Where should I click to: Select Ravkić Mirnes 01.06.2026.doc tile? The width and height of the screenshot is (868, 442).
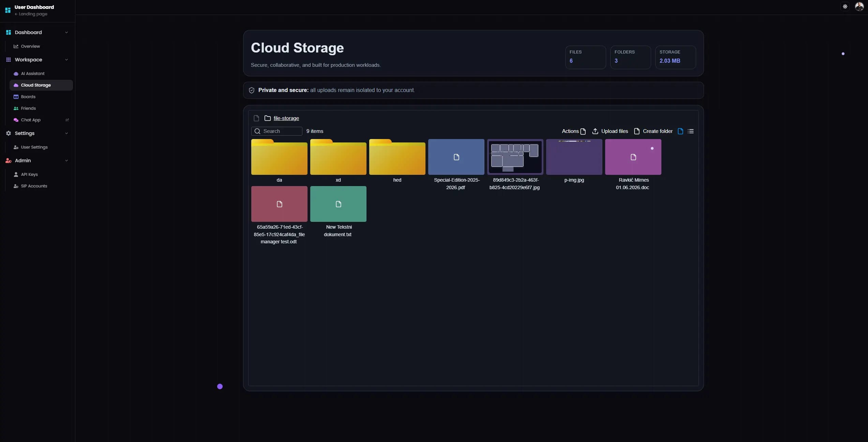[x=633, y=157]
